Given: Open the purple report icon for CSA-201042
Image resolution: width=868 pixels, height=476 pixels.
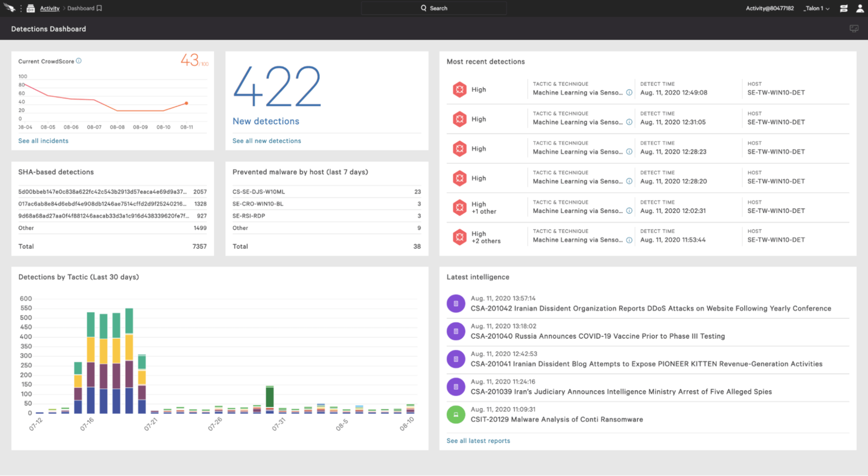Looking at the screenshot, I should [456, 303].
